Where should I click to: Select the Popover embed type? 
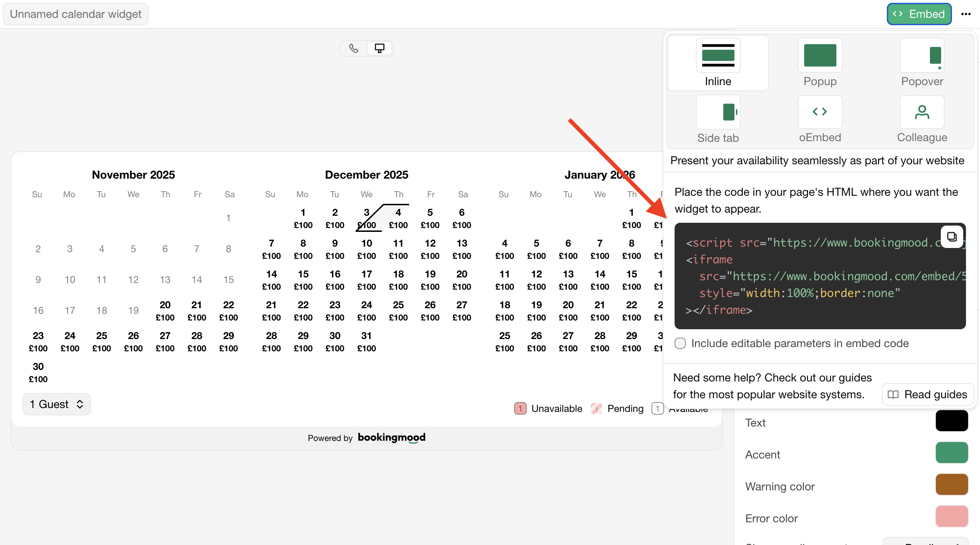click(922, 56)
